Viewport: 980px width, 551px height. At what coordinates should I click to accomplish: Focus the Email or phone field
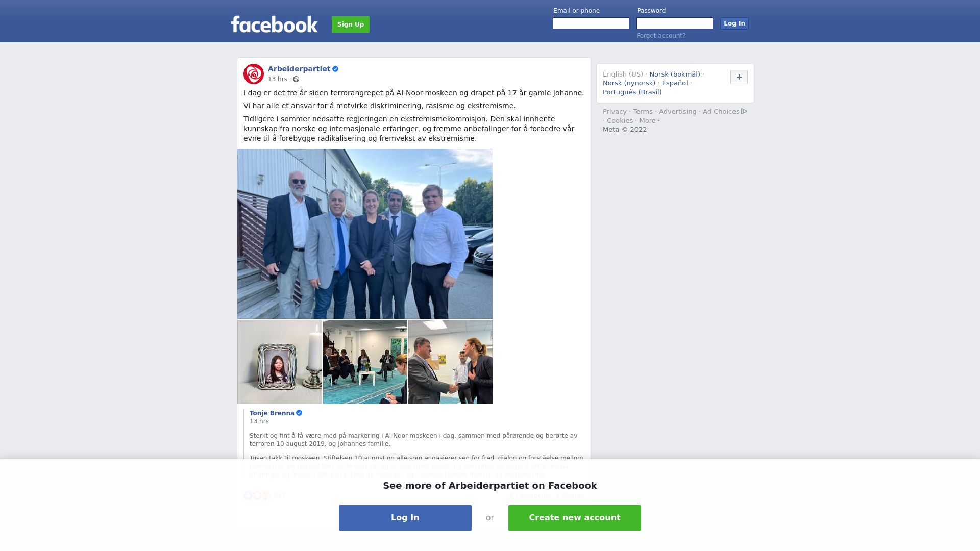point(591,23)
